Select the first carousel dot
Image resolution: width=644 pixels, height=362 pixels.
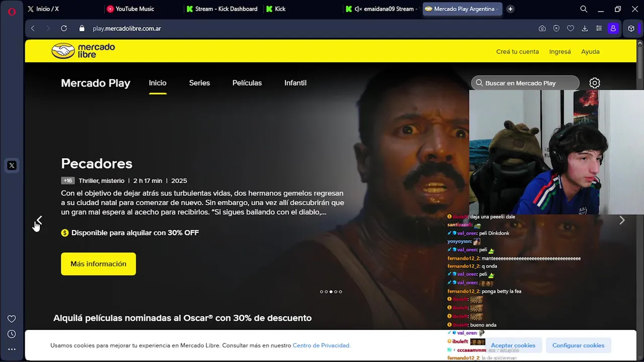(x=321, y=292)
